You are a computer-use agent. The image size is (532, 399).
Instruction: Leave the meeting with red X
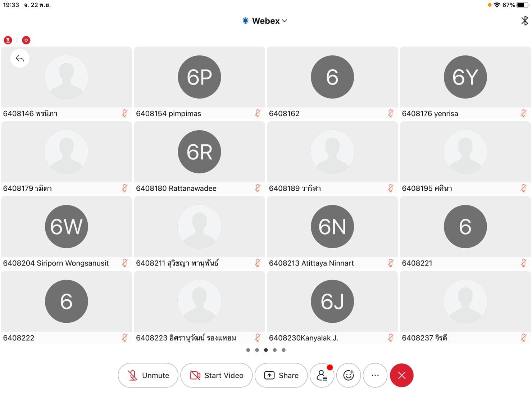(x=402, y=375)
